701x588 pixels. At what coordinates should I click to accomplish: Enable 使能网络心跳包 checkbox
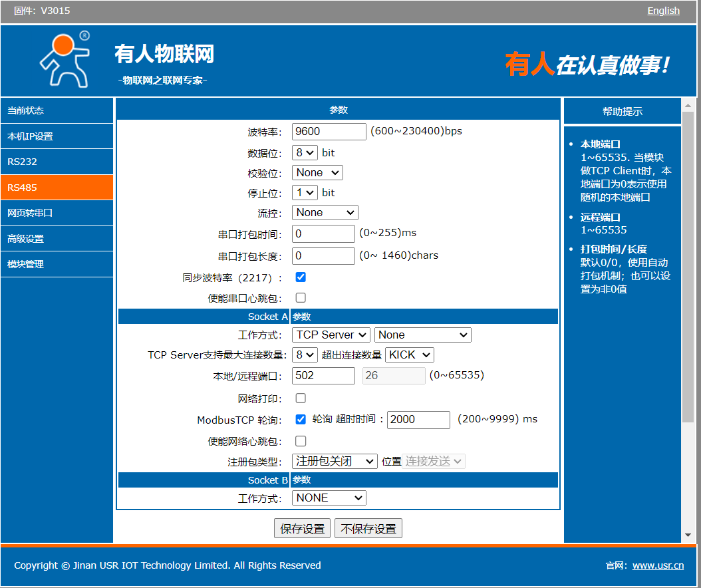pos(301,442)
